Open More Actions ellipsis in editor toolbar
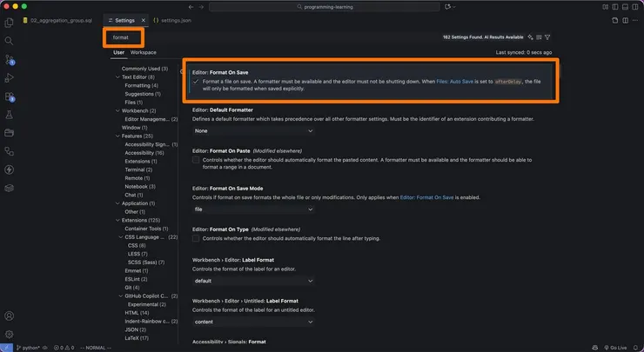This screenshot has width=644, height=352. pos(635,21)
